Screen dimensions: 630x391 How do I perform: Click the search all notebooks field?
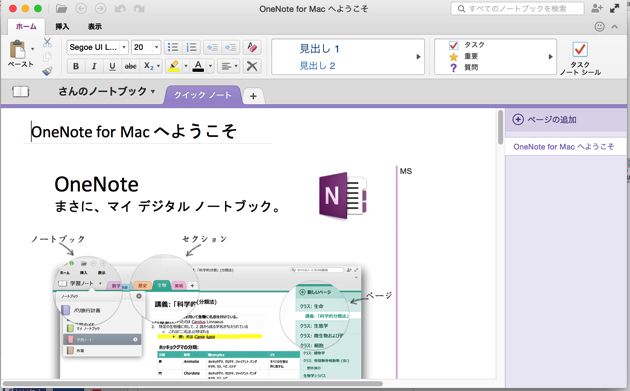pos(517,8)
